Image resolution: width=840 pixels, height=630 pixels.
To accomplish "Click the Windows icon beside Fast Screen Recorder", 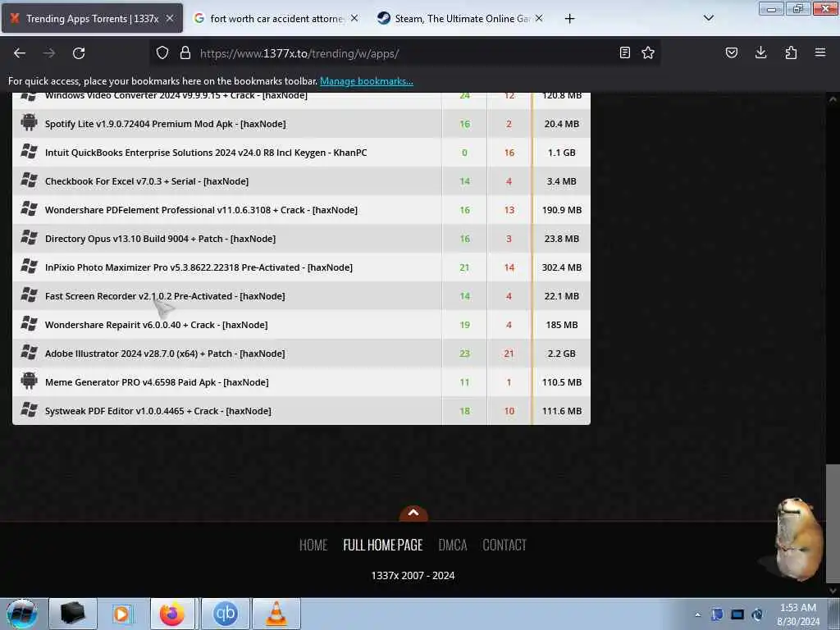I will point(29,294).
